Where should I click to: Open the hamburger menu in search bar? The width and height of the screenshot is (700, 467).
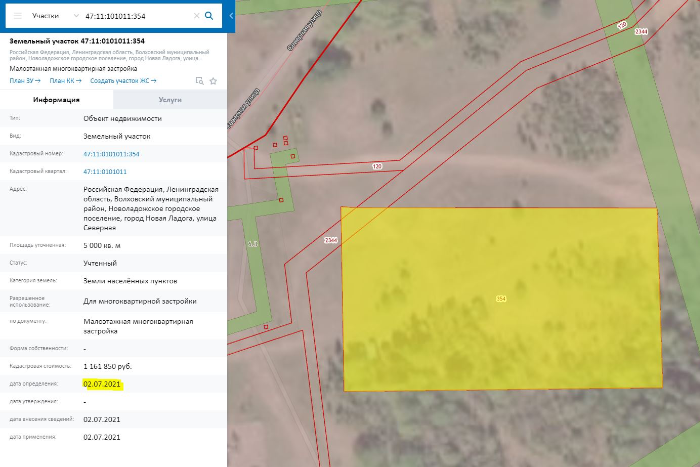(x=17, y=16)
